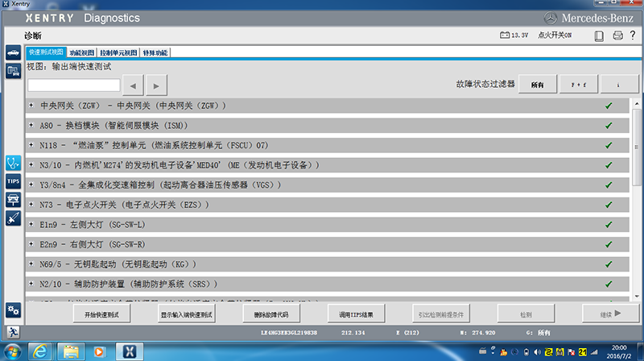
Task: Set fault filter to 所有
Action: click(537, 85)
